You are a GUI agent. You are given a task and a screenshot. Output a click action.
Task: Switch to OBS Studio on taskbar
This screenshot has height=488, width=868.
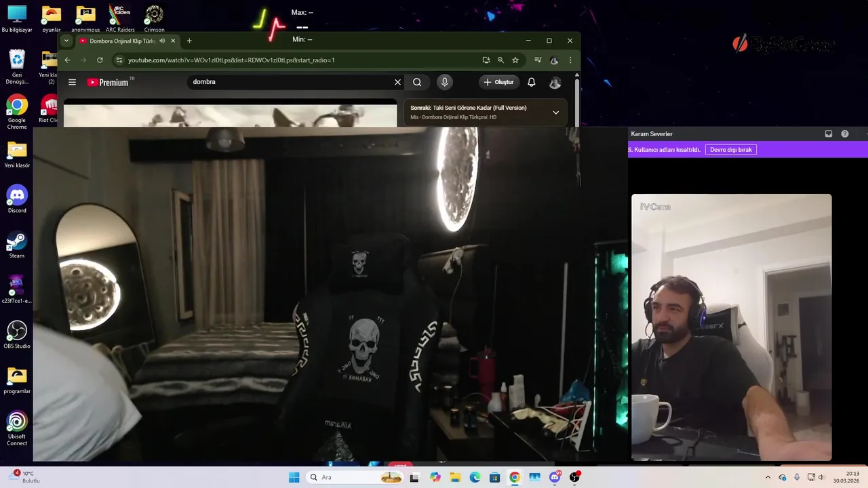tap(575, 477)
